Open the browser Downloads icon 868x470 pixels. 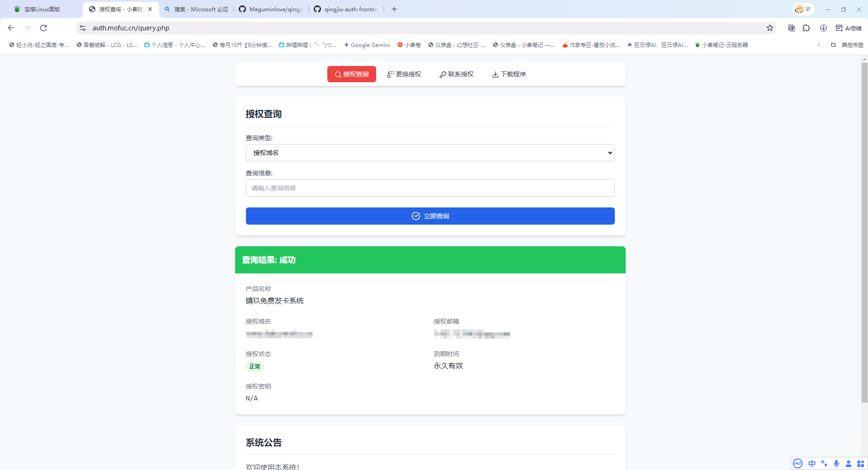[823, 28]
